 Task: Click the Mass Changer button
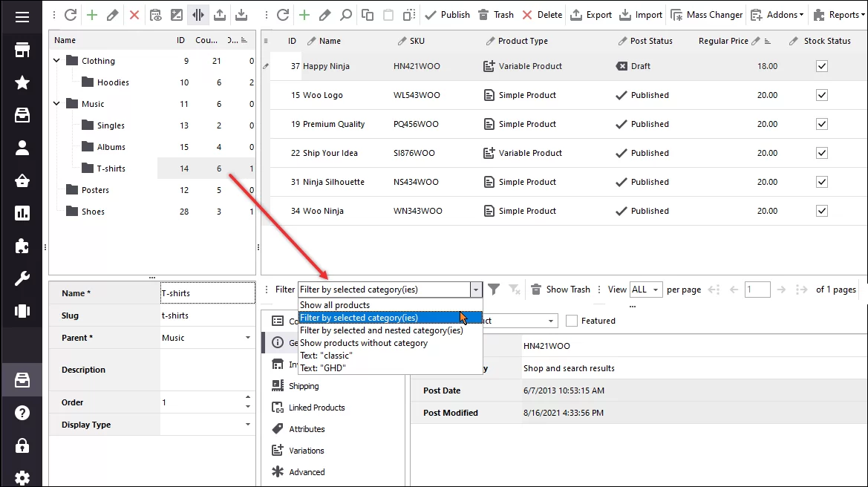(x=706, y=15)
